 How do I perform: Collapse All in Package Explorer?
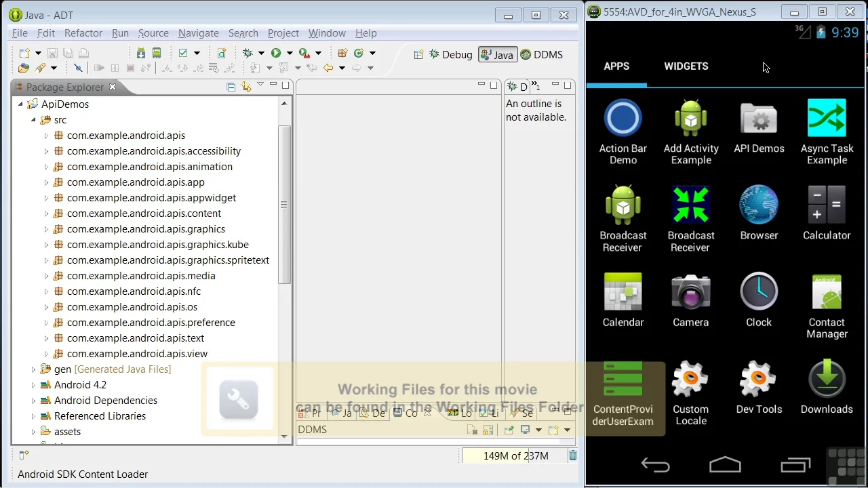[x=231, y=87]
